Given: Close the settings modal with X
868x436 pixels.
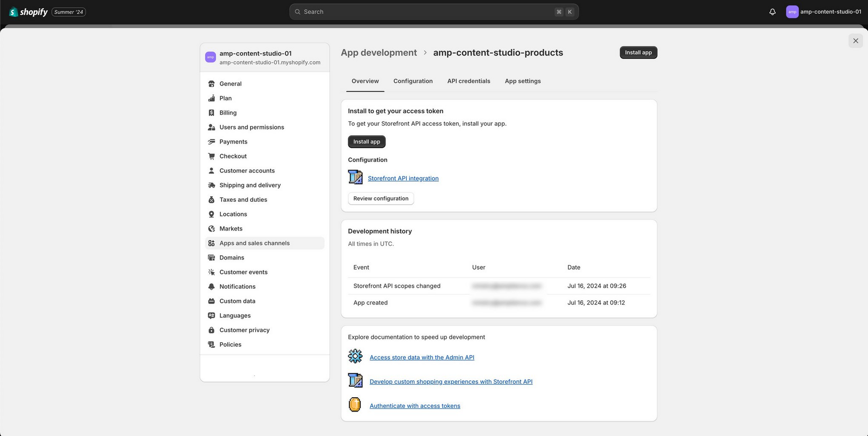Looking at the screenshot, I should click(856, 41).
